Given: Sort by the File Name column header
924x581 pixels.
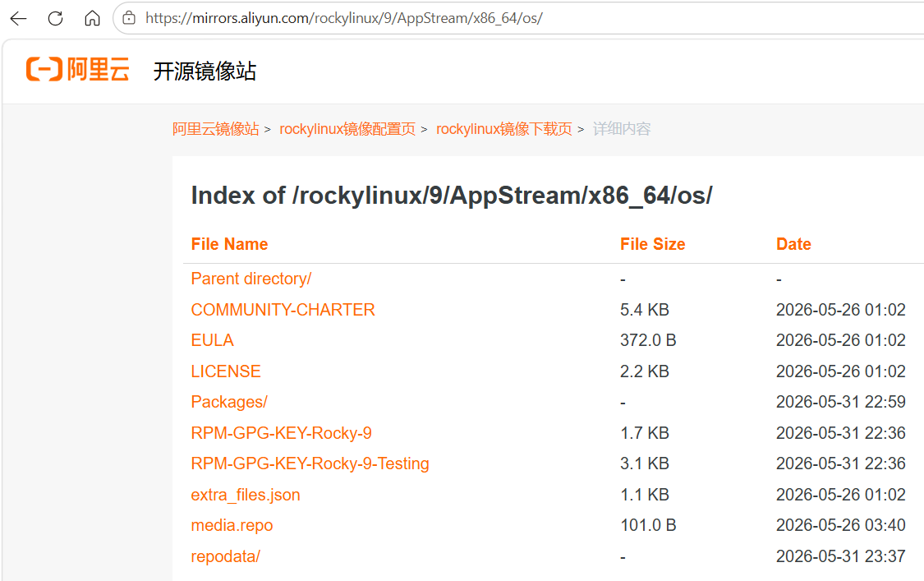Looking at the screenshot, I should [229, 244].
